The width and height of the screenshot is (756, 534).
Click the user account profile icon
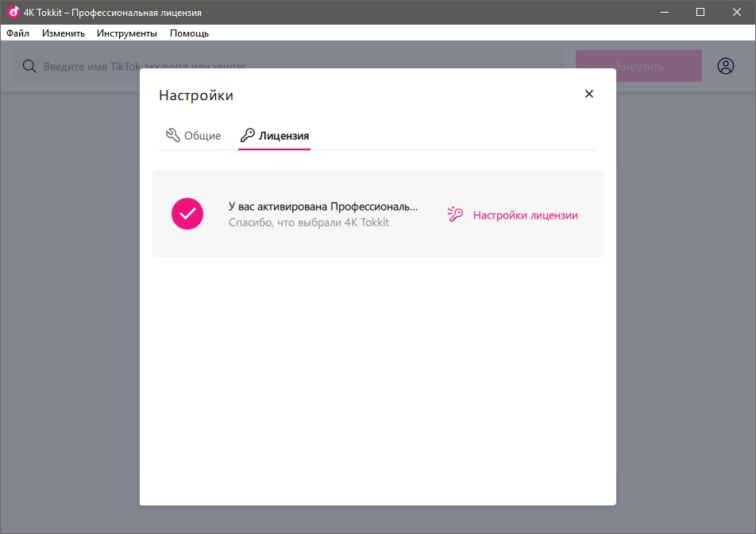tap(725, 66)
